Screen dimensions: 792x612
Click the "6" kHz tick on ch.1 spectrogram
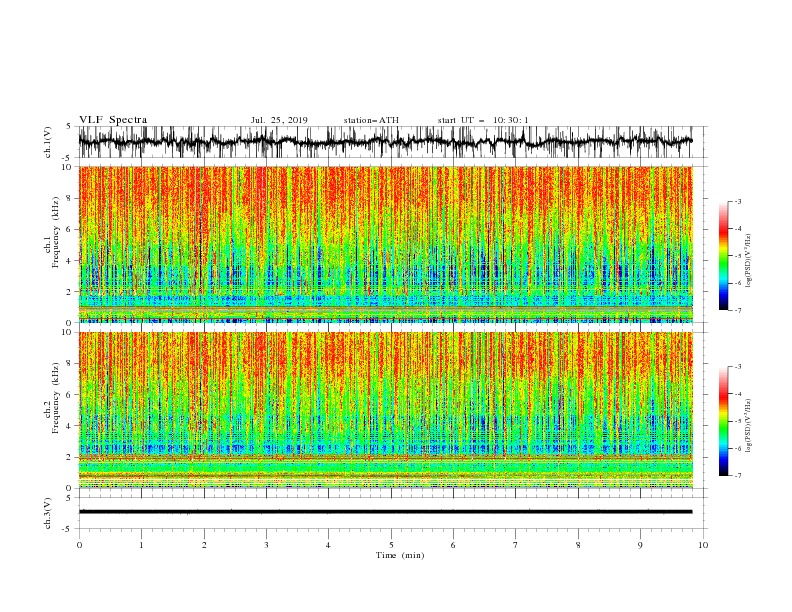(x=69, y=230)
